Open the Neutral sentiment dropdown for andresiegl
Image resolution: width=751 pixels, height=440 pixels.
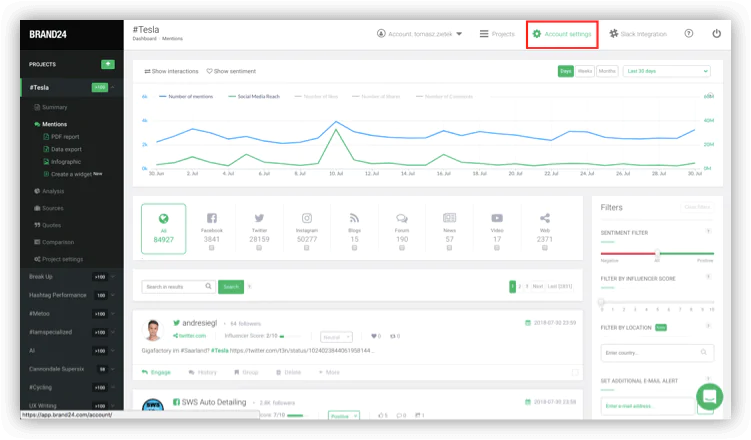pyautogui.click(x=336, y=338)
